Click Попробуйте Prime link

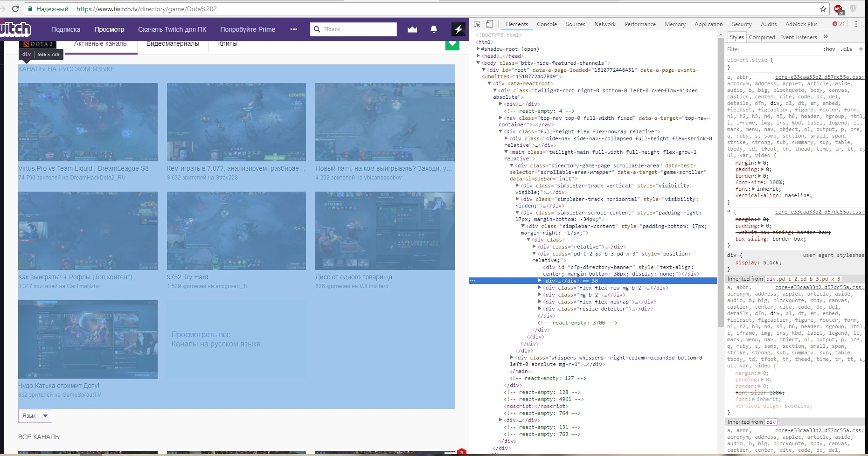pos(248,29)
